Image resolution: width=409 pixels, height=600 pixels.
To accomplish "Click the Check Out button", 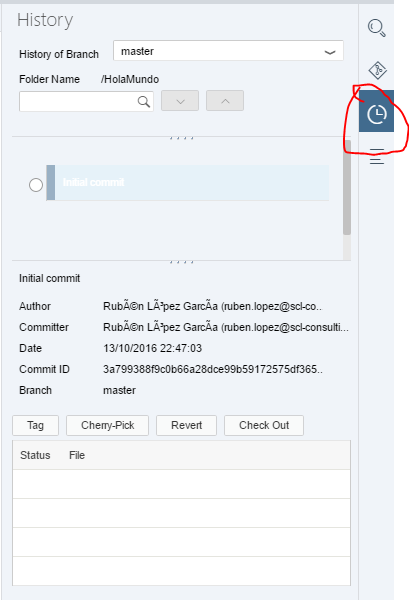I will pyautogui.click(x=264, y=426).
